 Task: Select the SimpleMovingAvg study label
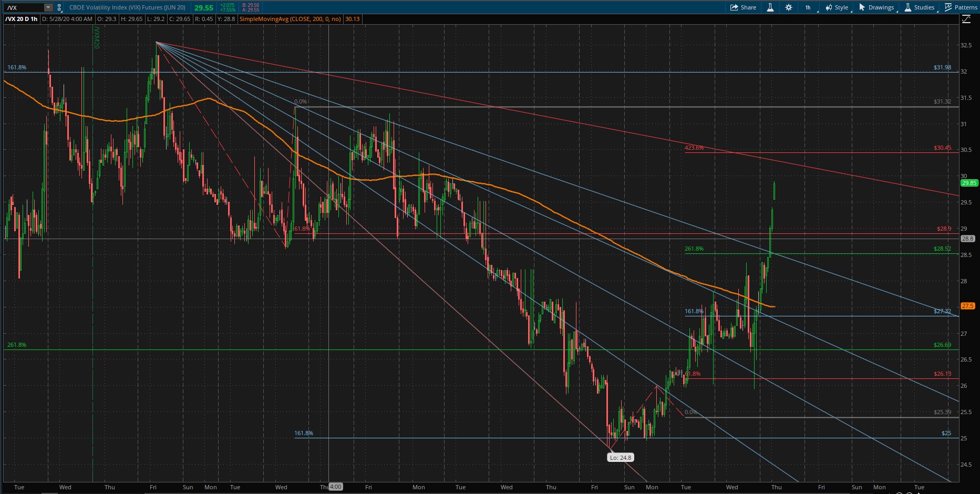pyautogui.click(x=290, y=19)
